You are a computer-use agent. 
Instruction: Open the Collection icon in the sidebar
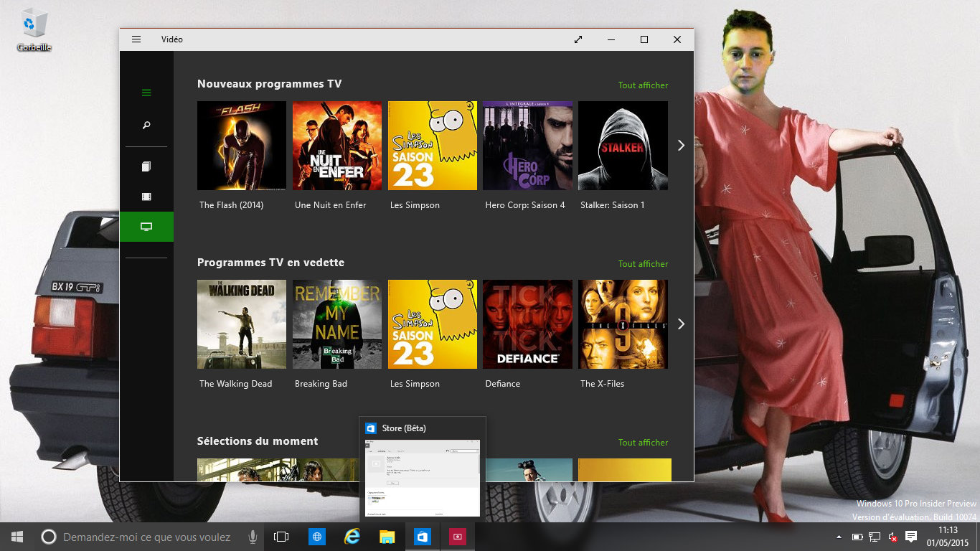coord(146,166)
